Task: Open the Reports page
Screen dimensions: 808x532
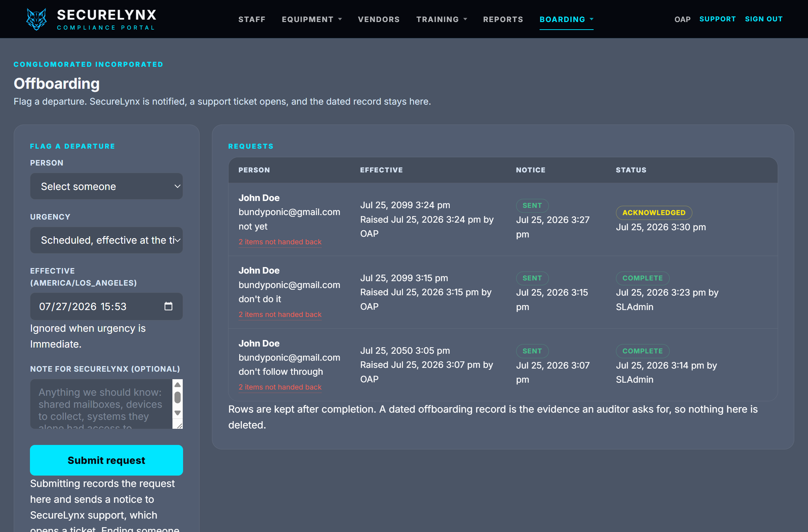Action: click(503, 19)
